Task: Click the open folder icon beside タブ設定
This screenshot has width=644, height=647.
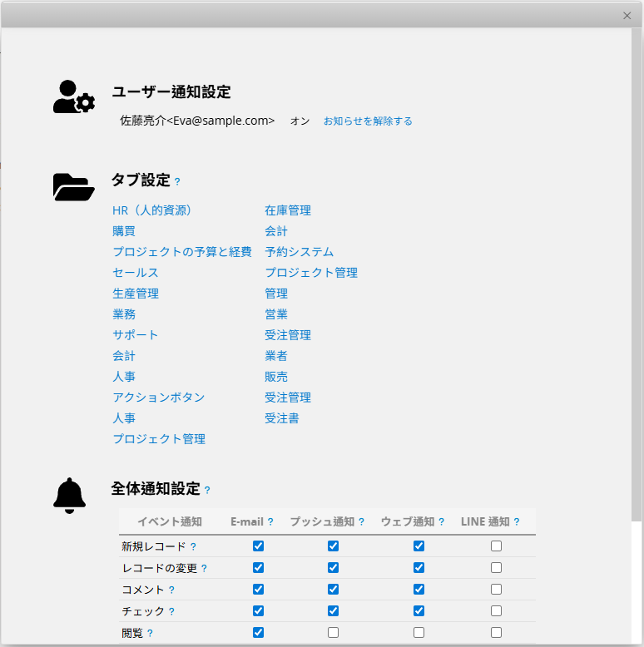Action: click(x=74, y=187)
